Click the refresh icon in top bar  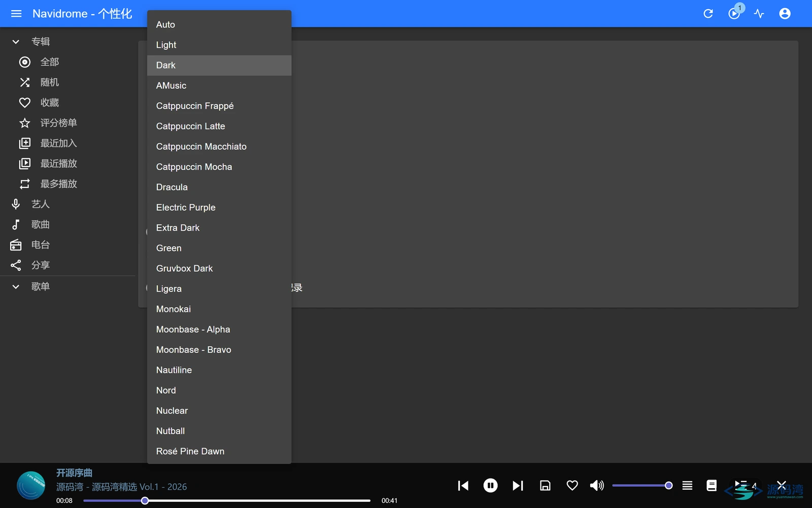tap(708, 14)
